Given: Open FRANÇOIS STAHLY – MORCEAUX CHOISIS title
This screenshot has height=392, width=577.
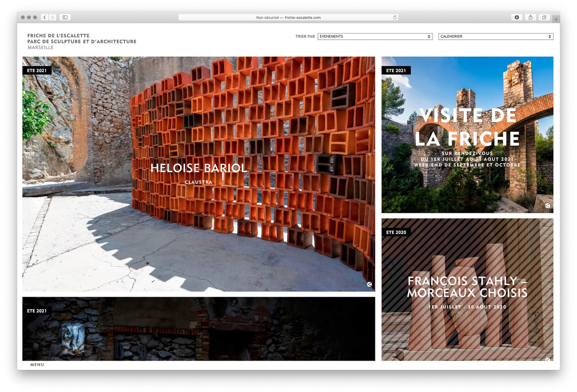Looking at the screenshot, I should [467, 287].
